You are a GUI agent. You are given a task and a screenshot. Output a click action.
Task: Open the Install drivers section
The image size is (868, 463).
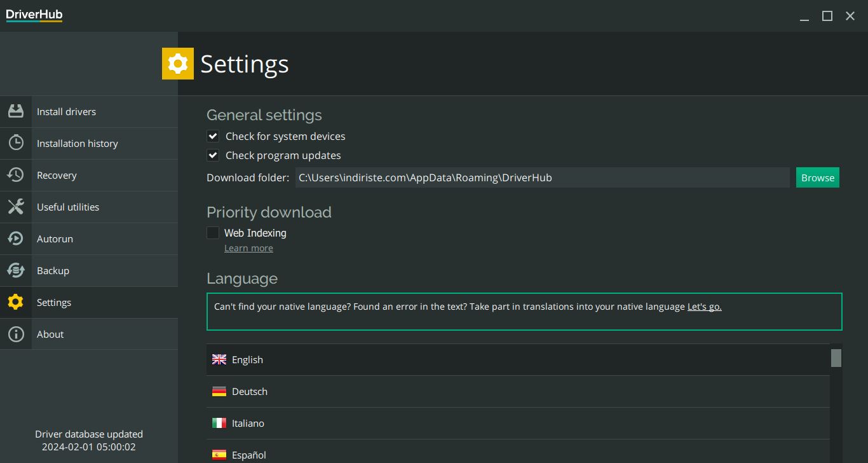click(89, 111)
